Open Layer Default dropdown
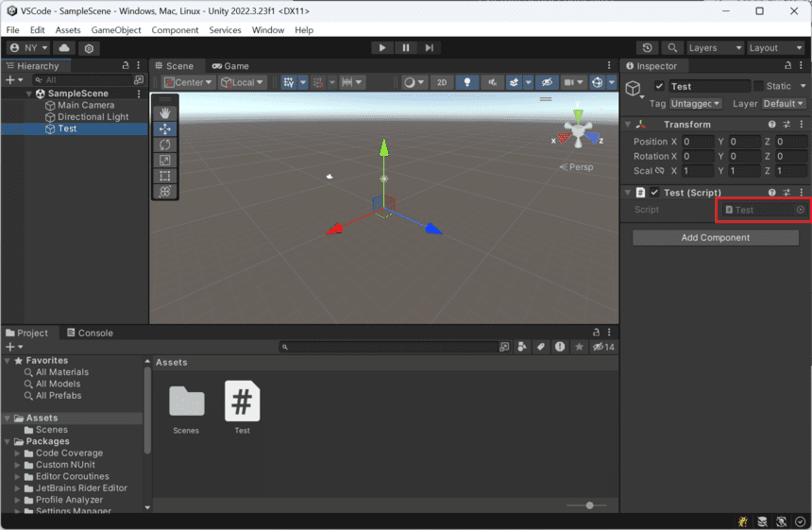 pos(784,104)
